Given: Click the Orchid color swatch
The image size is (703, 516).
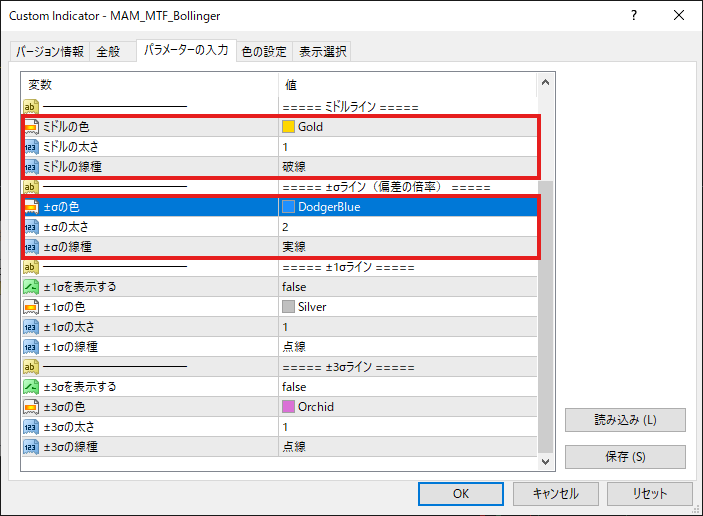Looking at the screenshot, I should pyautogui.click(x=288, y=407).
